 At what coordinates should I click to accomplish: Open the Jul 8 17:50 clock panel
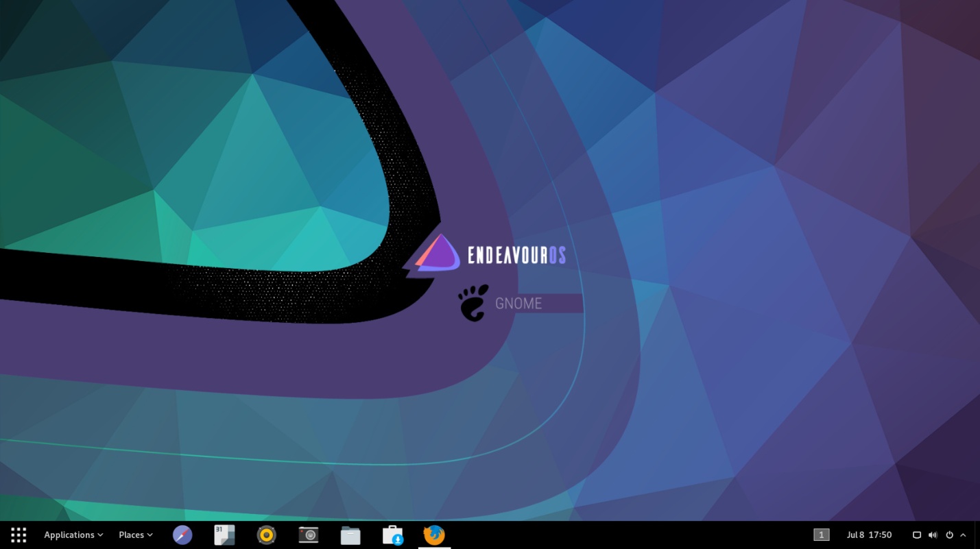tap(869, 535)
